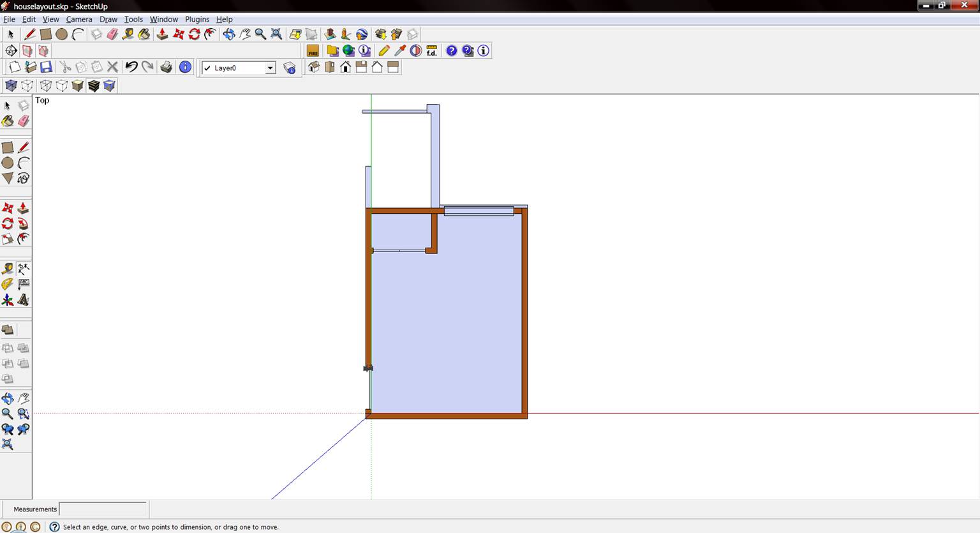
Task: Expand the Plugins menu
Action: (197, 19)
